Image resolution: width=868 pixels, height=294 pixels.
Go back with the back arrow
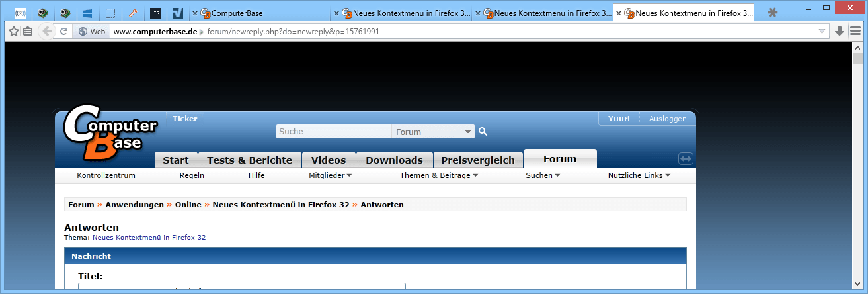pos(46,31)
